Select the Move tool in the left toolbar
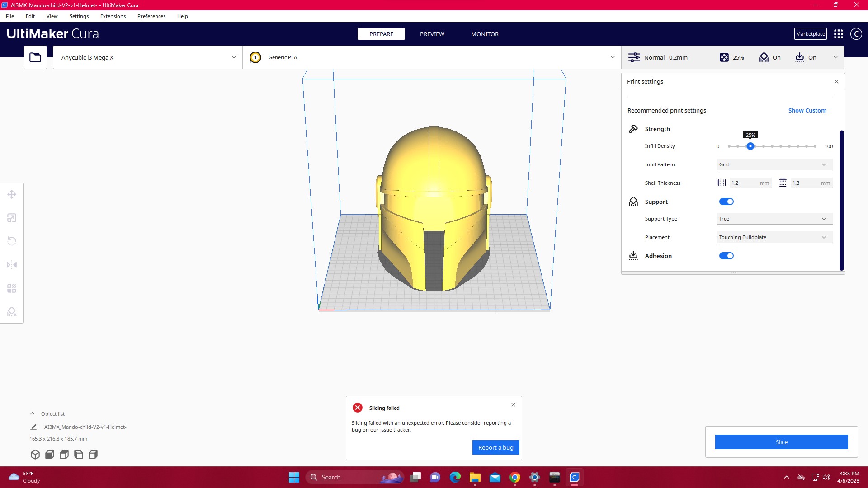 (x=11, y=194)
